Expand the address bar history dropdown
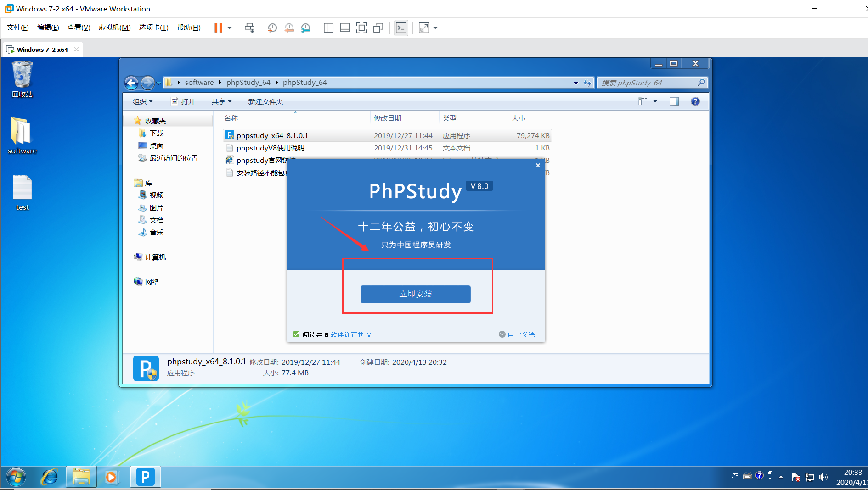Image resolution: width=868 pixels, height=490 pixels. tap(576, 83)
